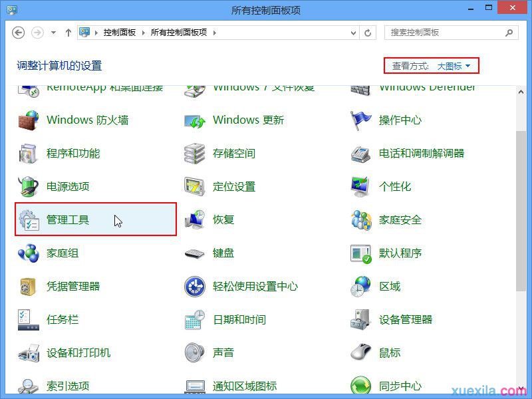
Task: Click the 键盘 keyboard icon
Action: click(194, 254)
